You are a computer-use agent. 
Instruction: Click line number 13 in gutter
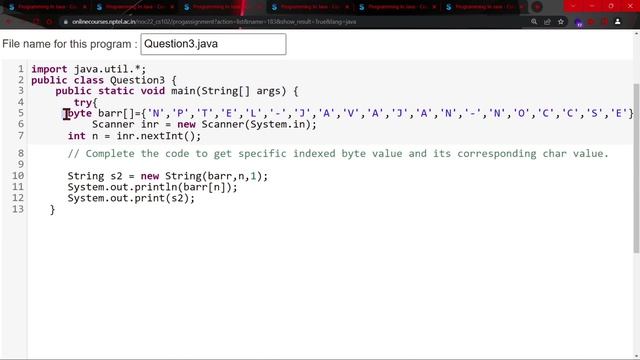tap(18, 209)
